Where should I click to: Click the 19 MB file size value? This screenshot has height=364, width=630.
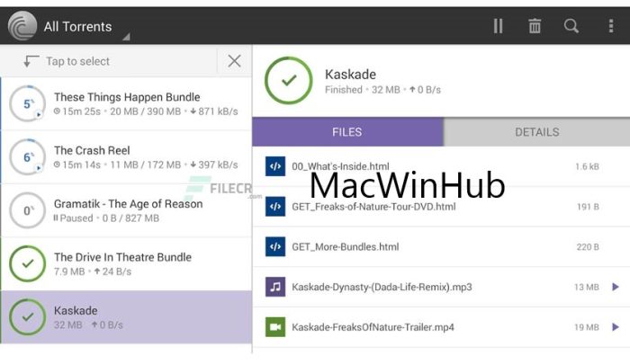tap(587, 327)
